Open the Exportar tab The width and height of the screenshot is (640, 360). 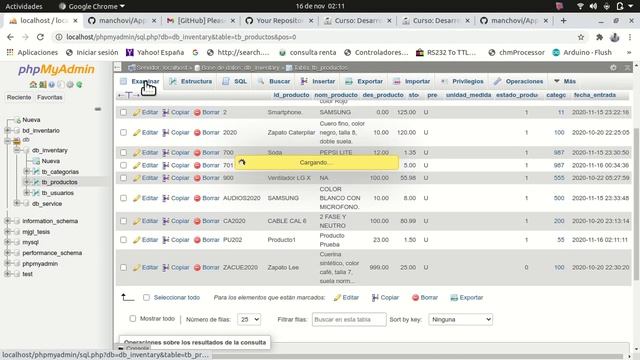tap(364, 81)
